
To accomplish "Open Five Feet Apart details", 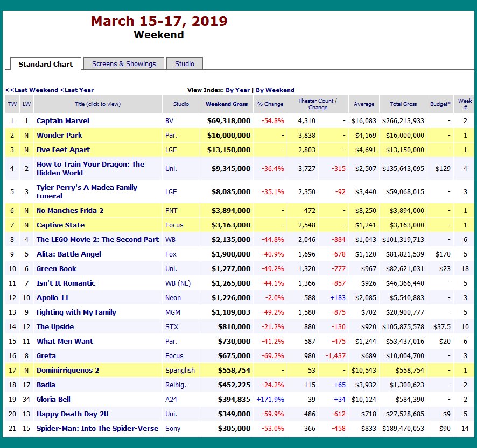I will pyautogui.click(x=63, y=150).
